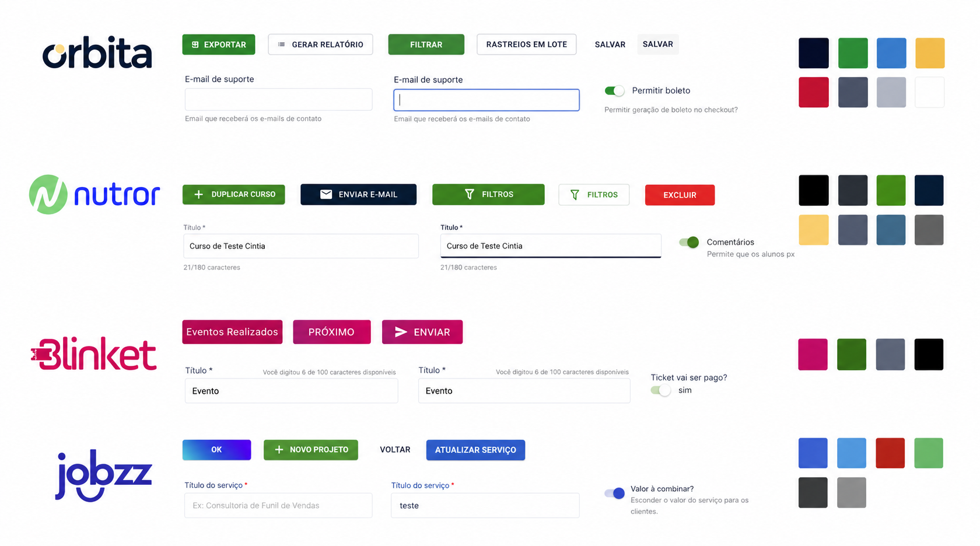Click the funnel icon on the outlined Filtros button

575,195
